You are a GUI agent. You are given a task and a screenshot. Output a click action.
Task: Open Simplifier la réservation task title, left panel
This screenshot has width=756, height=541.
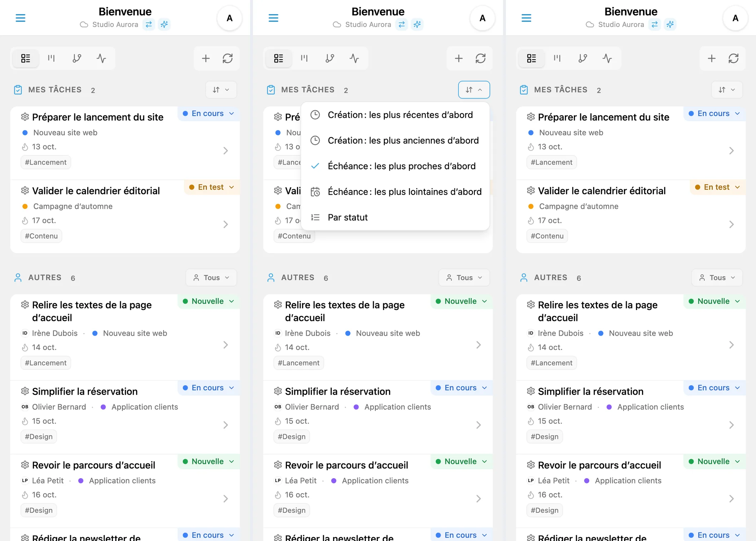point(85,391)
